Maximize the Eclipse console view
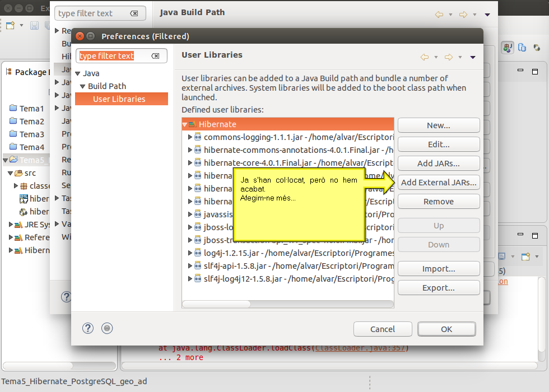Image resolution: width=549 pixels, height=392 pixels. 535,236
